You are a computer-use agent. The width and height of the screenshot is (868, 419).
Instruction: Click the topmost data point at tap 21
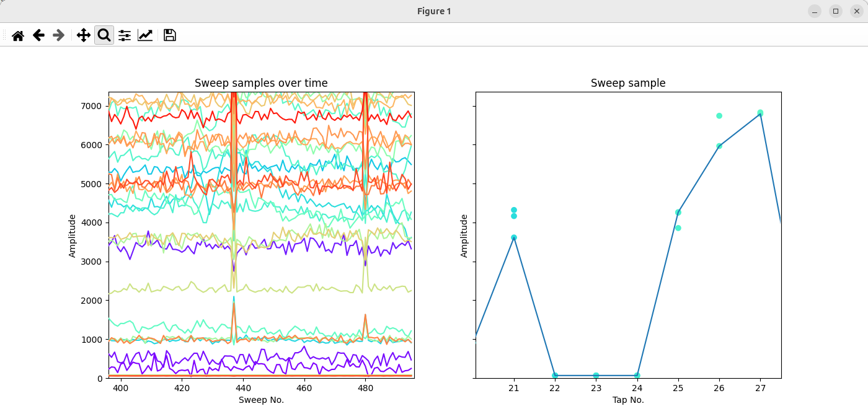pos(514,210)
